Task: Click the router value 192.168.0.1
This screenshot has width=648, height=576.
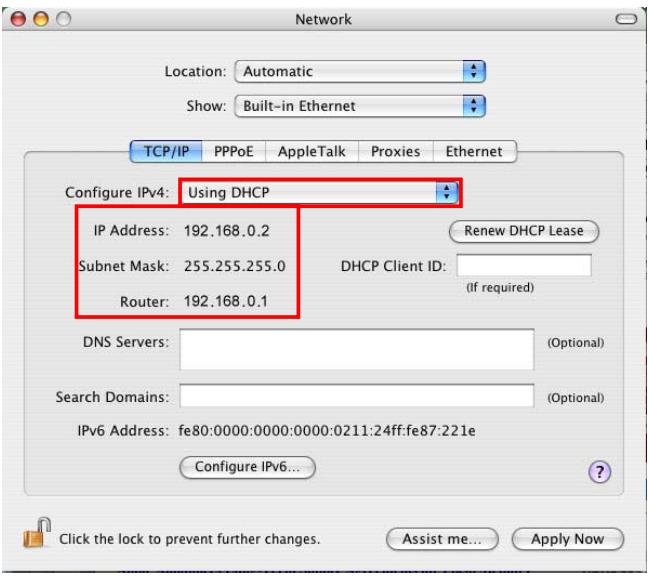Action: (226, 301)
